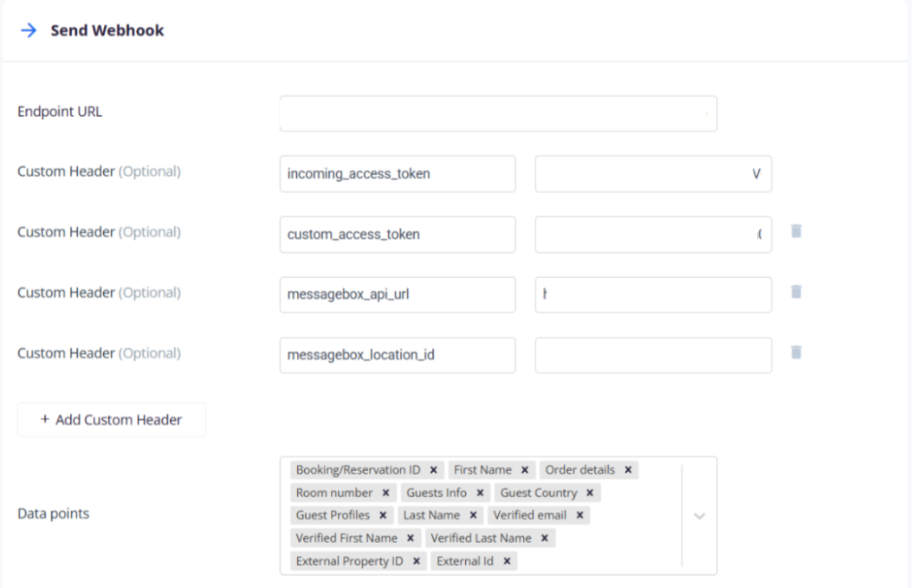Delete the messagebox_location_id header row
This screenshot has width=912, height=588.
coord(796,352)
